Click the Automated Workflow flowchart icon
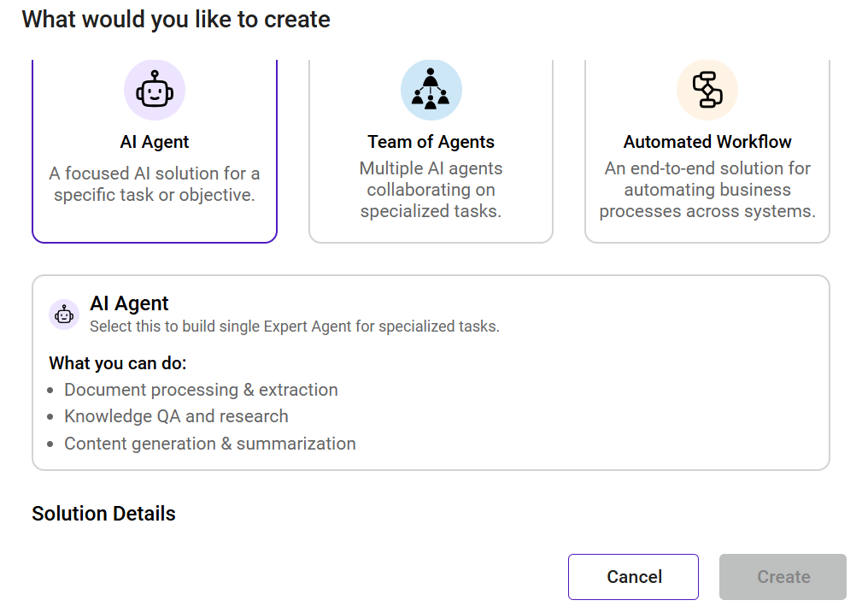The image size is (868, 612). coord(707,90)
